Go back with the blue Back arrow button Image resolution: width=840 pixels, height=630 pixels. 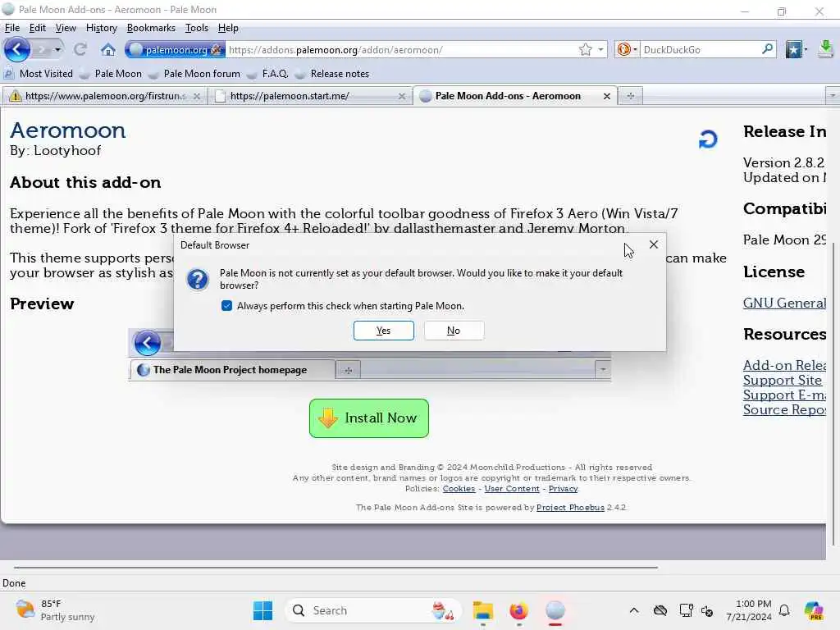click(17, 50)
